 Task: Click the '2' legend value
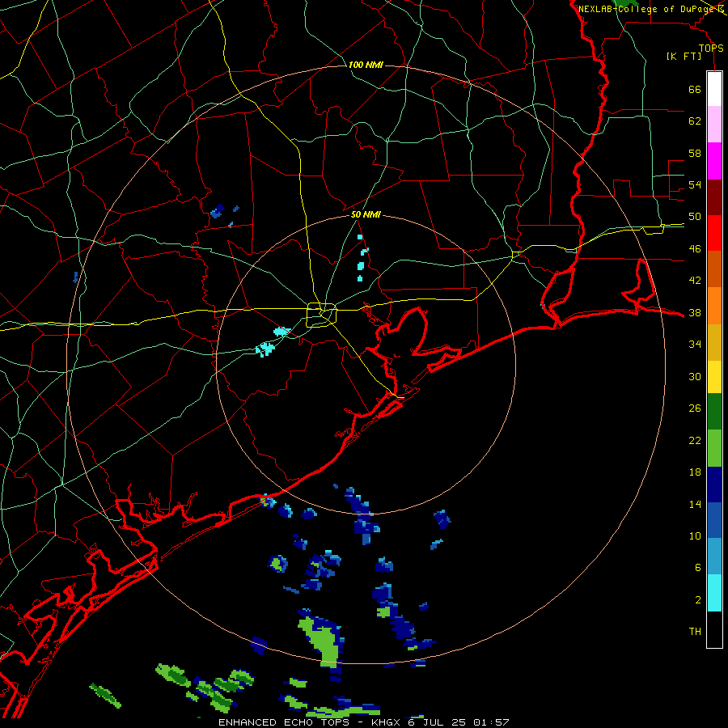698,600
